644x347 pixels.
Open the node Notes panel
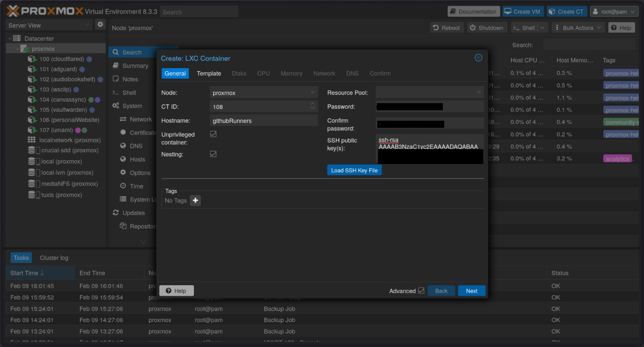point(130,79)
